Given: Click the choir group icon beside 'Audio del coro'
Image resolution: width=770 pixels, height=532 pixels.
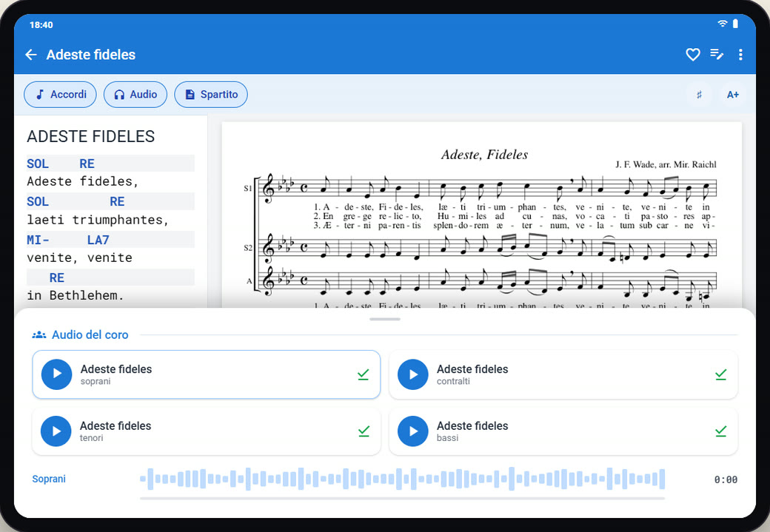Looking at the screenshot, I should (x=38, y=334).
